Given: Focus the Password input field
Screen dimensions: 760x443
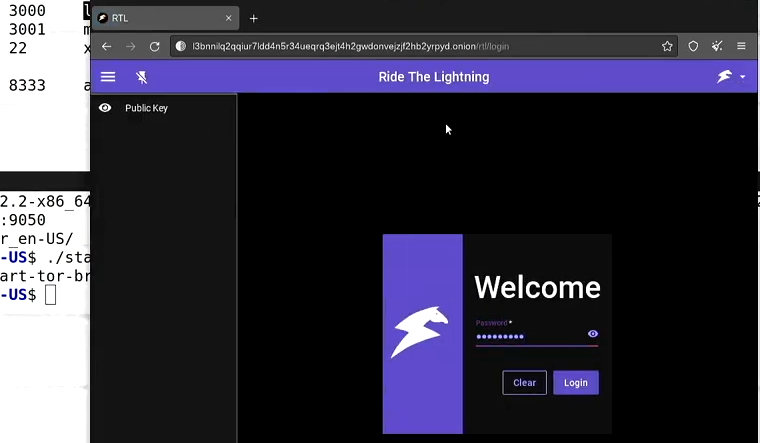Looking at the screenshot, I should [528, 336].
